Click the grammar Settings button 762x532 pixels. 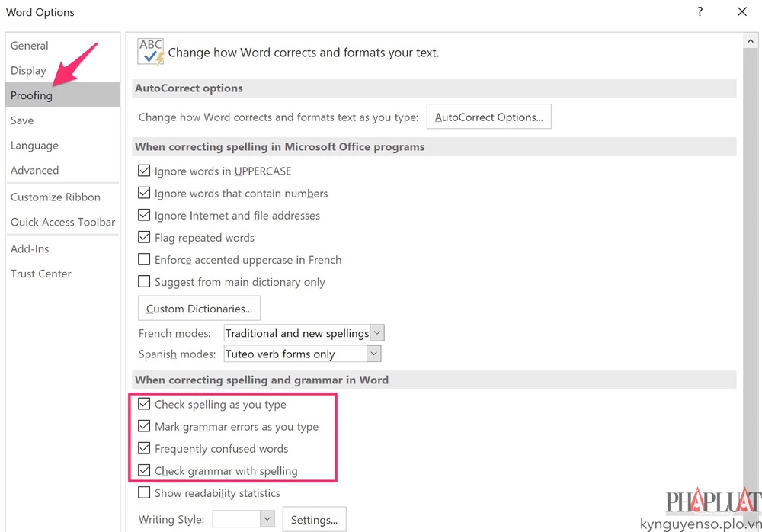pos(314,520)
